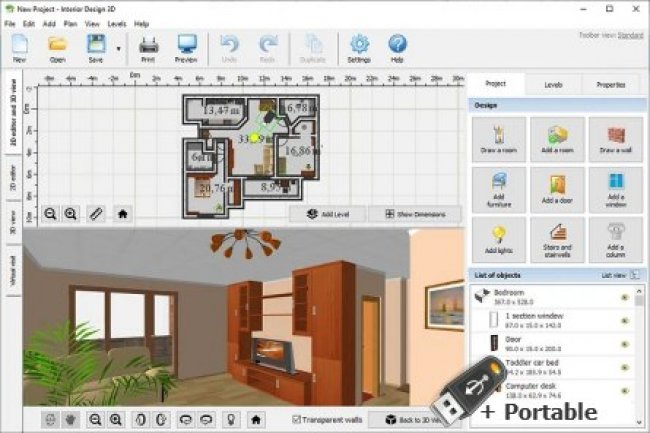650x433 pixels.
Task: Click the New project toolbar icon
Action: point(19,48)
